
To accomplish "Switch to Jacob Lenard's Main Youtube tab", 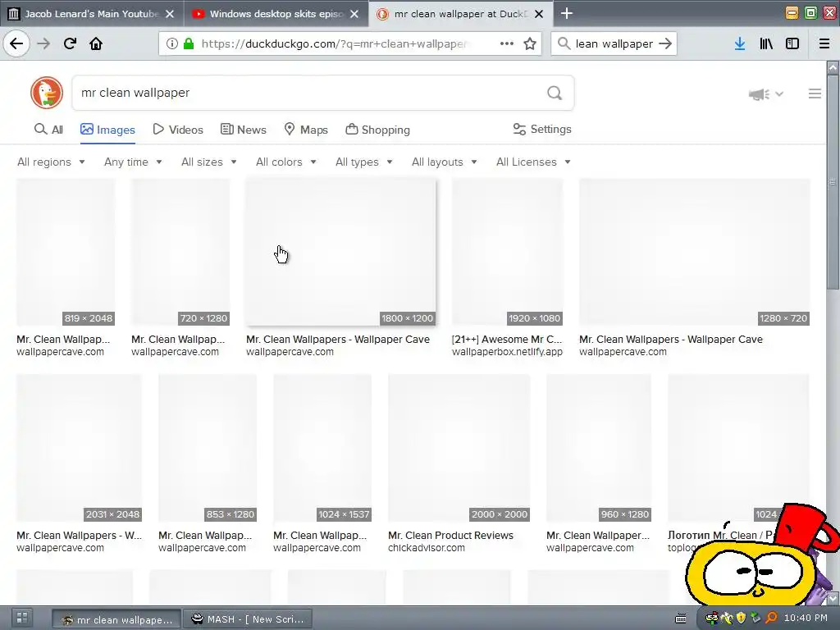I will tap(91, 14).
